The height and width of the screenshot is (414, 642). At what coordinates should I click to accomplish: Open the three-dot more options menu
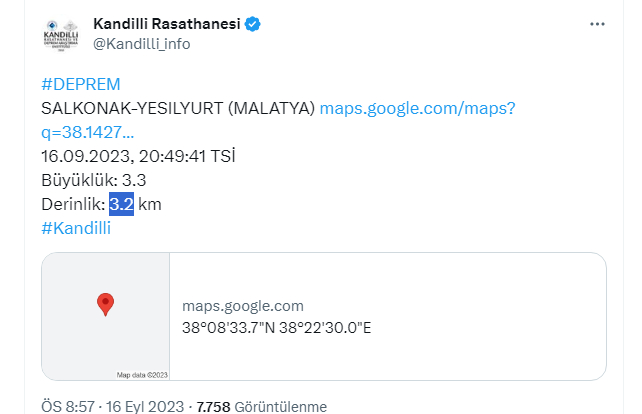[x=597, y=24]
